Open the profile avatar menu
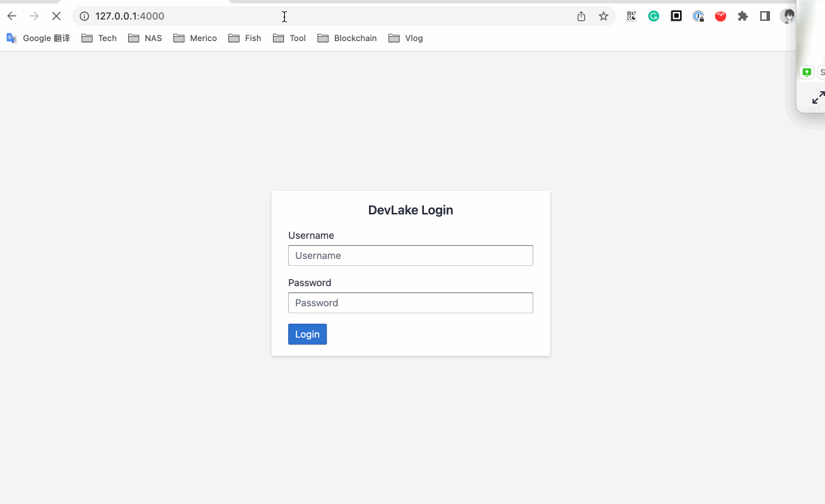Viewport: 825px width, 504px height. tap(787, 16)
